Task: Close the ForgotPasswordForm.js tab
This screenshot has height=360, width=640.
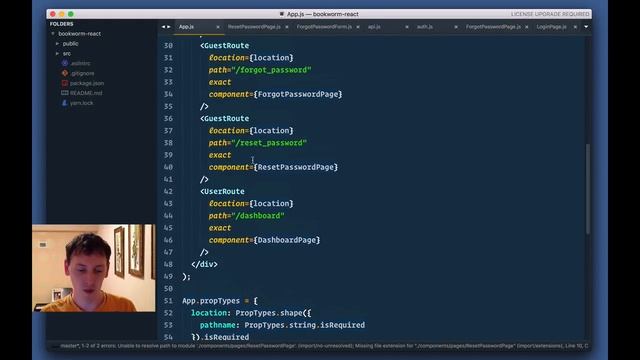Action: pos(358,27)
